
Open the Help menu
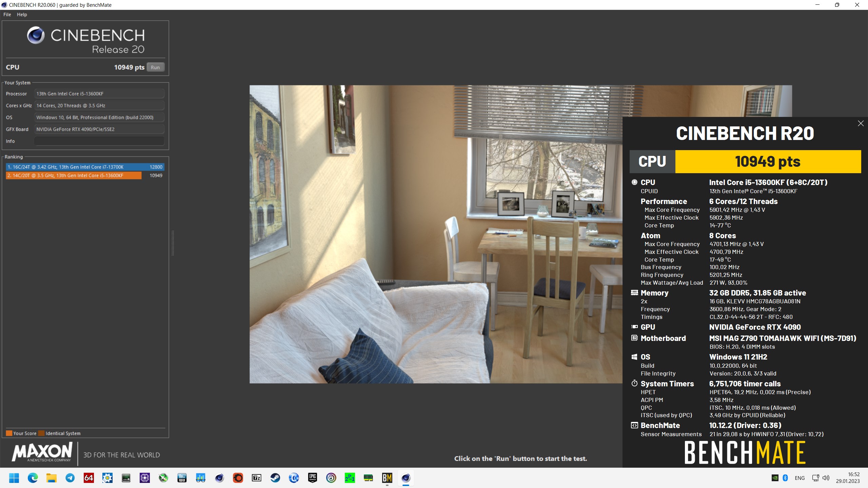coord(22,15)
